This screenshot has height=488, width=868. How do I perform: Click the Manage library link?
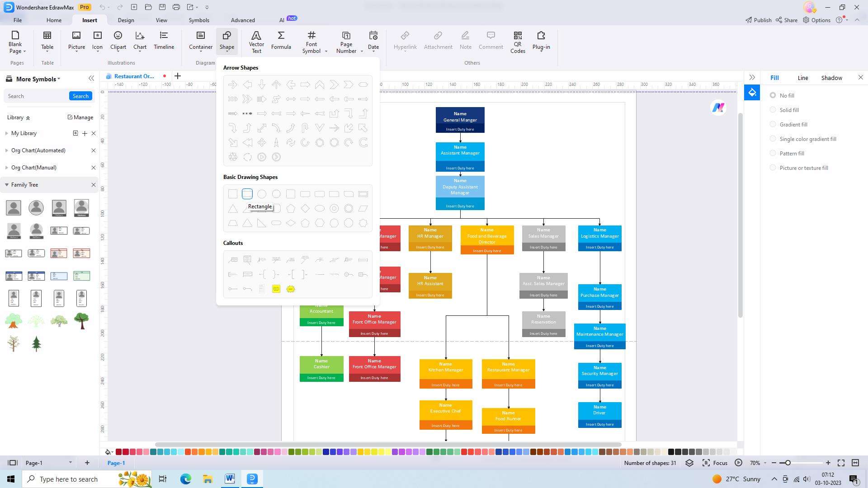click(x=80, y=117)
